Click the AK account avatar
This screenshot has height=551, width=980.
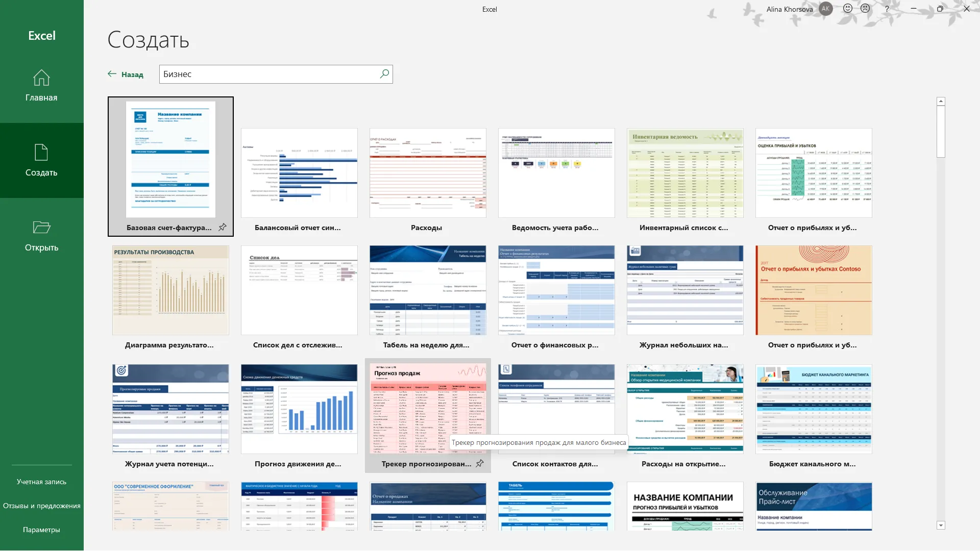click(825, 9)
